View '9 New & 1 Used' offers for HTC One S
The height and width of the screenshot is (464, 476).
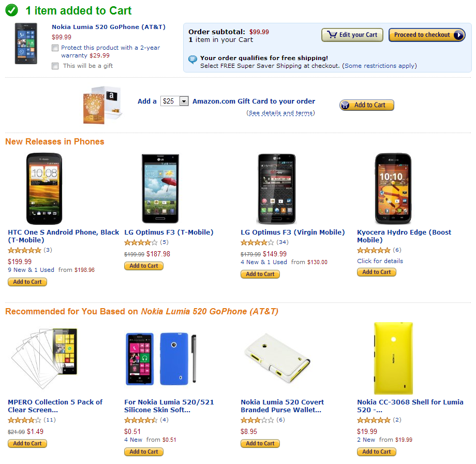(31, 270)
